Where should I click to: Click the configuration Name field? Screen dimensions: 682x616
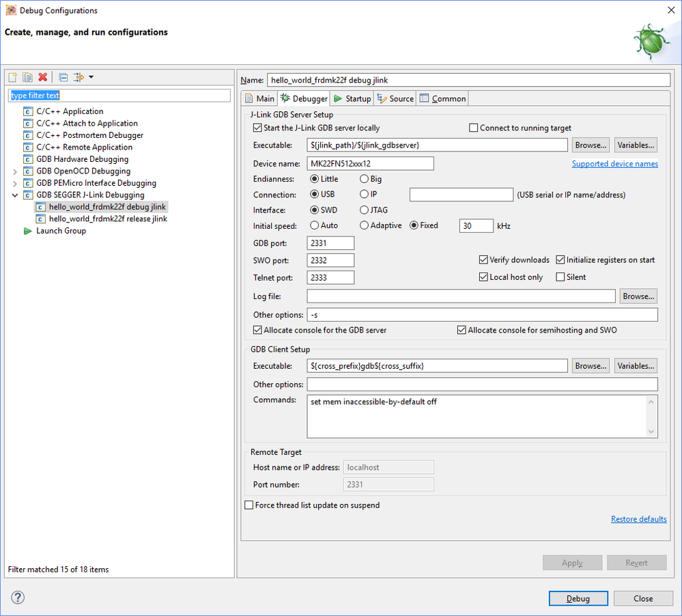pos(468,80)
